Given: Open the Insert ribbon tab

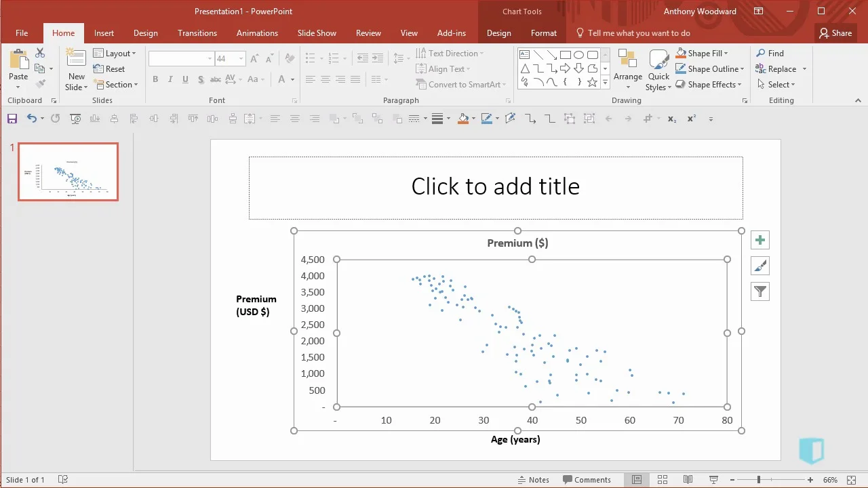Looking at the screenshot, I should (104, 33).
